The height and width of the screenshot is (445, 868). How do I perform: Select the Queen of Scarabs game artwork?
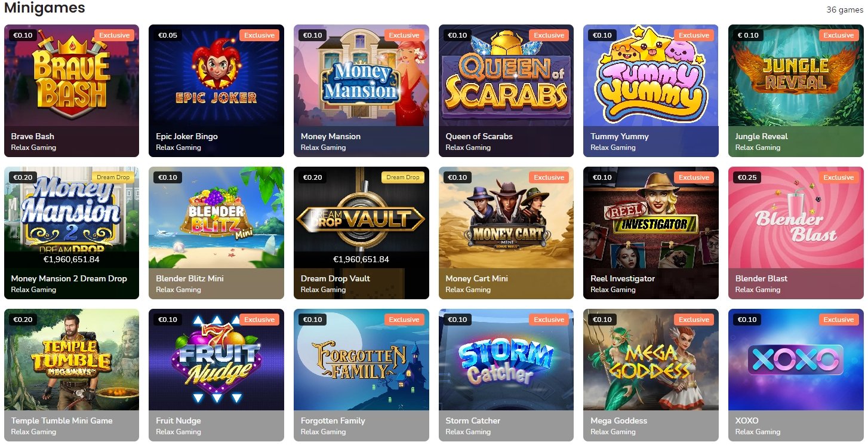click(x=506, y=75)
